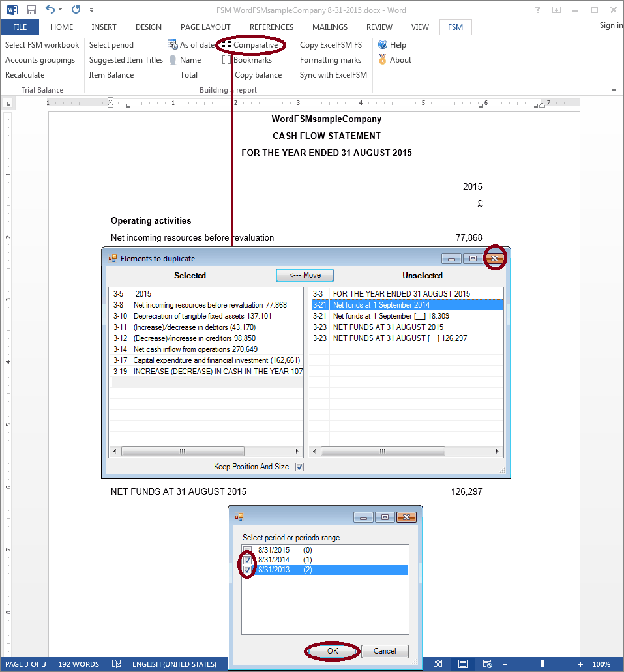624x672 pixels.
Task: Click zoom in plus button
Action: [580, 664]
